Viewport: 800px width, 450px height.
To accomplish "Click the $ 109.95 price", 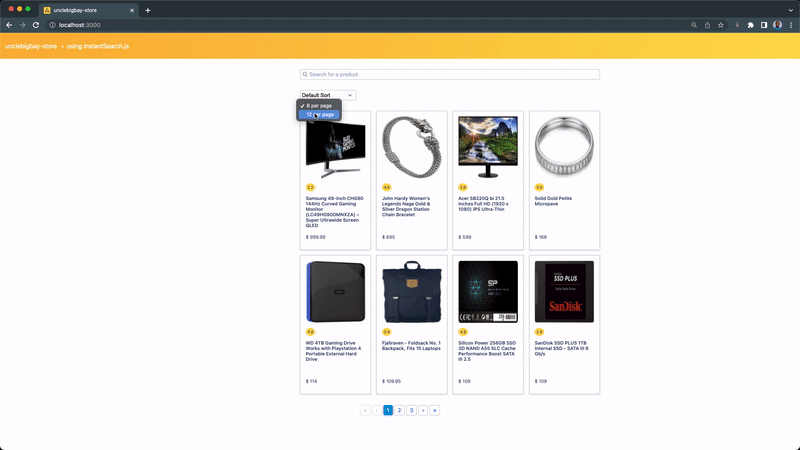I will pos(391,381).
